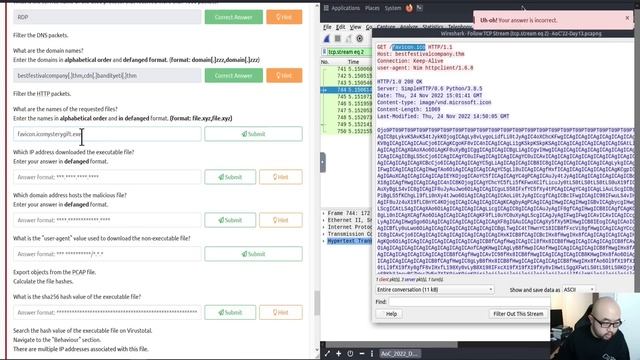
Task: Click the restart capture fin icon
Action: pyautogui.click(x=349, y=39)
